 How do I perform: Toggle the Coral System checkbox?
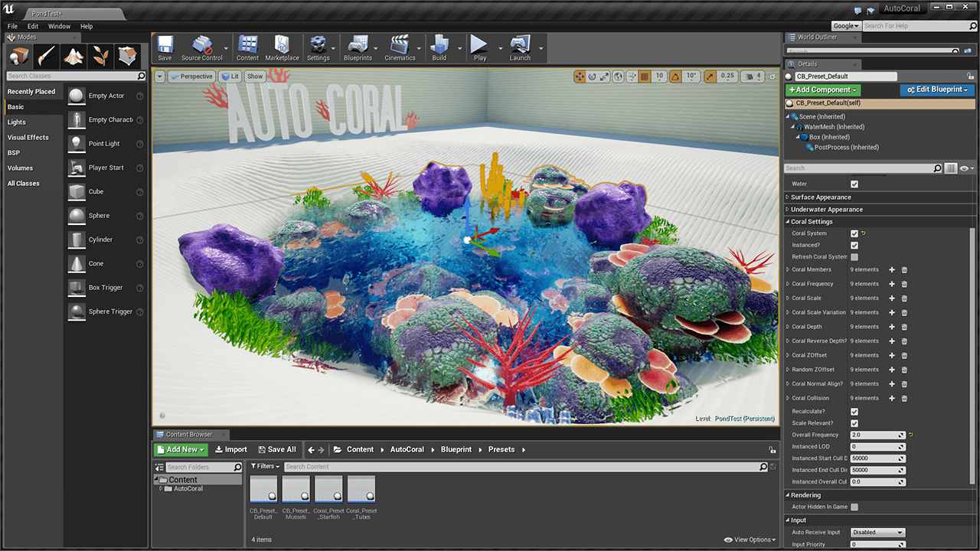(854, 233)
